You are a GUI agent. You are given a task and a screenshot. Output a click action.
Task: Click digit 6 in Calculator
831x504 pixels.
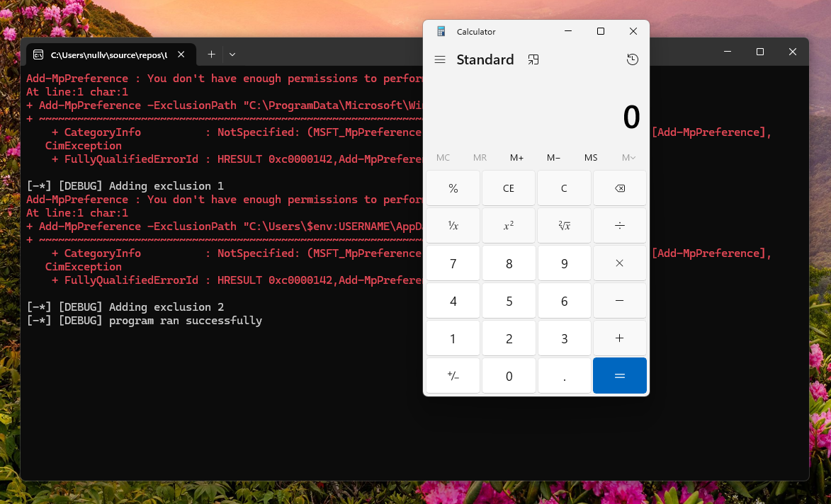564,301
